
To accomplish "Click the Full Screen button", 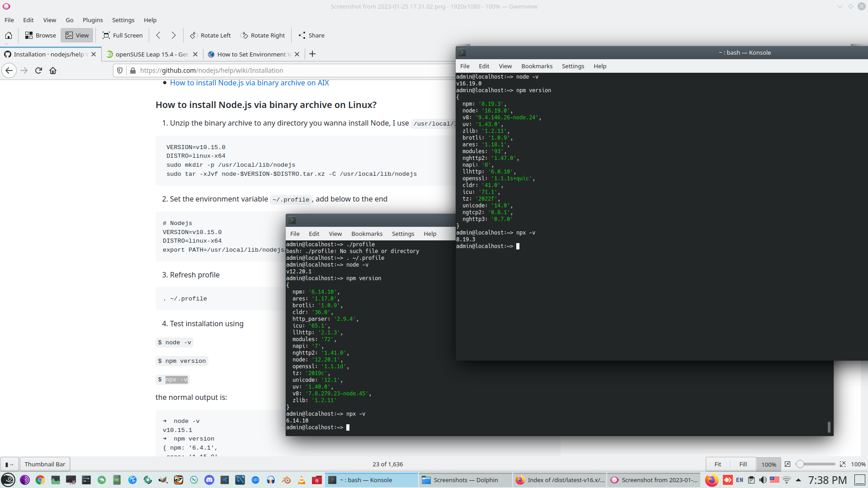I will coord(123,35).
